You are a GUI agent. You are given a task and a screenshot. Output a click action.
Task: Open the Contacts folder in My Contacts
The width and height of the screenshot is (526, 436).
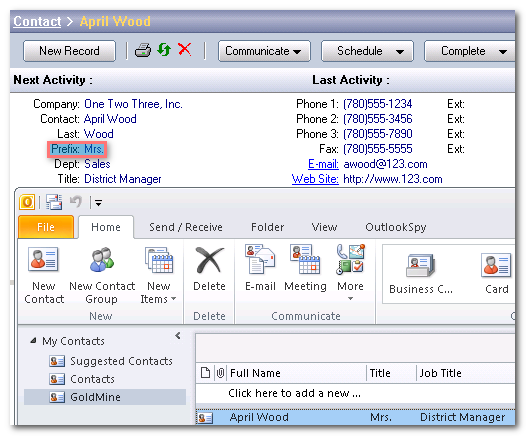[x=92, y=379]
